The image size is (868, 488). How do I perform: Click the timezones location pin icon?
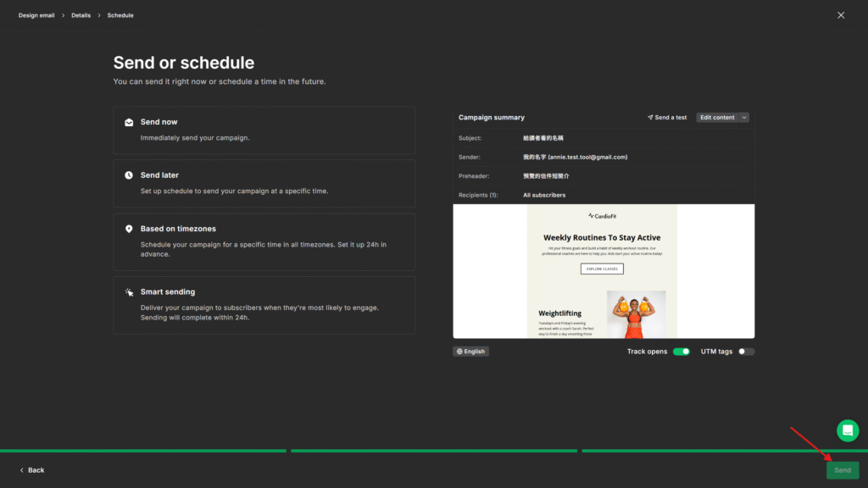[129, 229]
